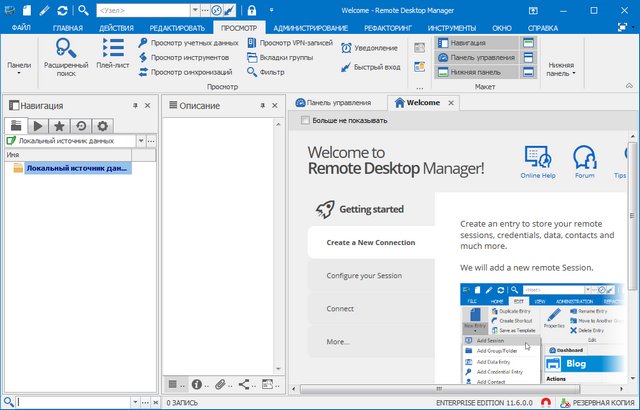640x410 pixels.
Task: Click horizontal scrollbar of Welcome page
Action: (x=440, y=389)
